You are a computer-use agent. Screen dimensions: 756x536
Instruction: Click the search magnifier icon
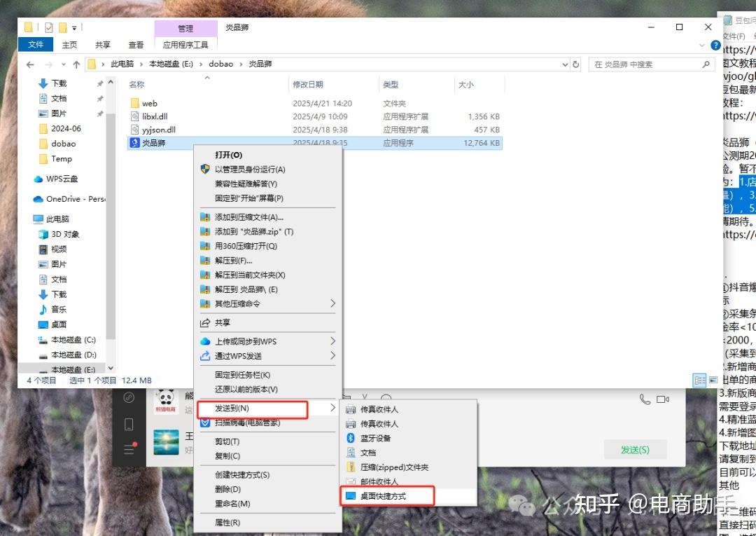point(706,64)
